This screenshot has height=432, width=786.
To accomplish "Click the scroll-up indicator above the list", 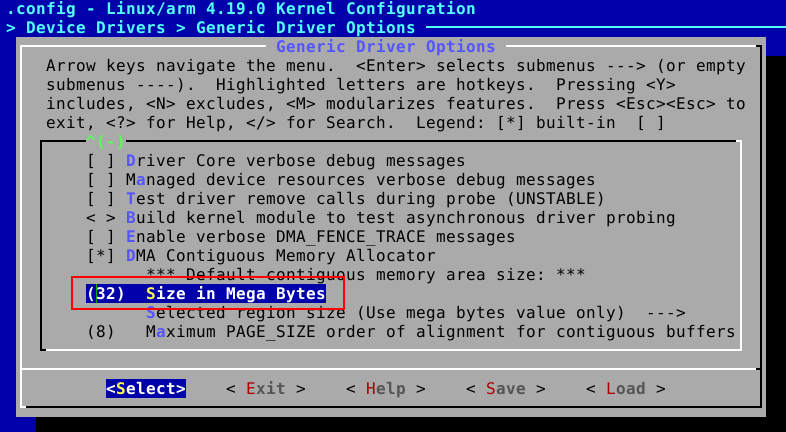I will 105,142.
